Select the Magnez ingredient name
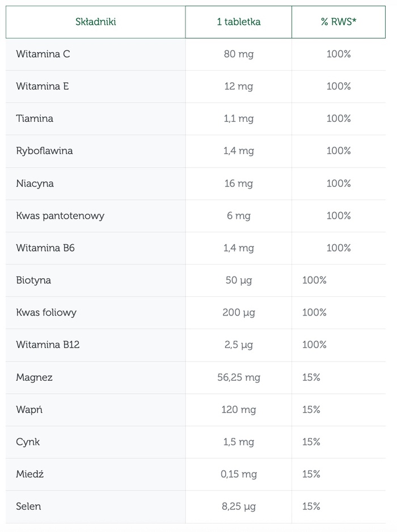 point(34,377)
